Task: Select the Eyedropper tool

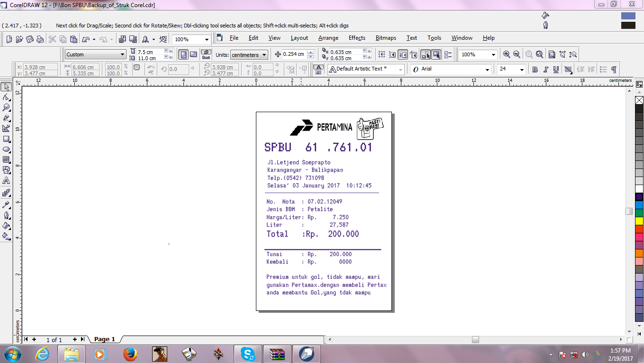Action: click(x=6, y=204)
